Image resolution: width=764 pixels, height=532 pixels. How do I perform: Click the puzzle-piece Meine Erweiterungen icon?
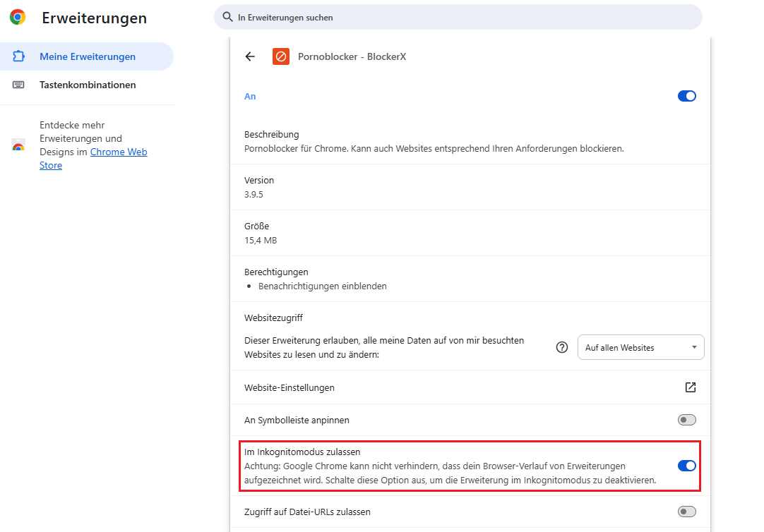18,56
